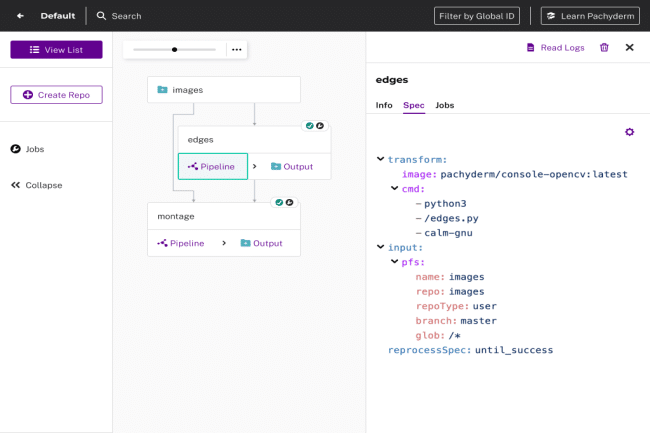Click the 'calm-gnu' cmd entry
Screen dimensions: 650x433
coord(448,233)
